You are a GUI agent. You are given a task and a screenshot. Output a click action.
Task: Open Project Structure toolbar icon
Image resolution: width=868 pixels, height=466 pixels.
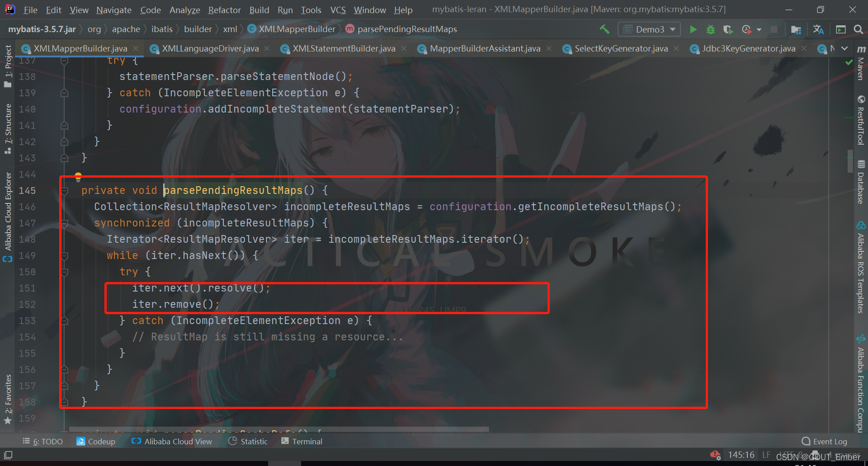[796, 29]
